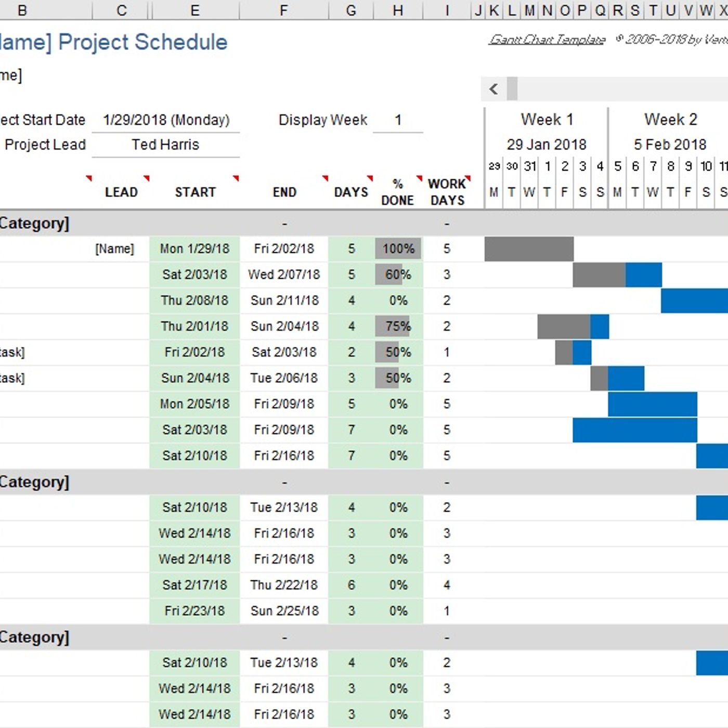Click days value 6 in Sat 2/17/18 row
Viewport: 728px width, 728px height.
pos(352,585)
